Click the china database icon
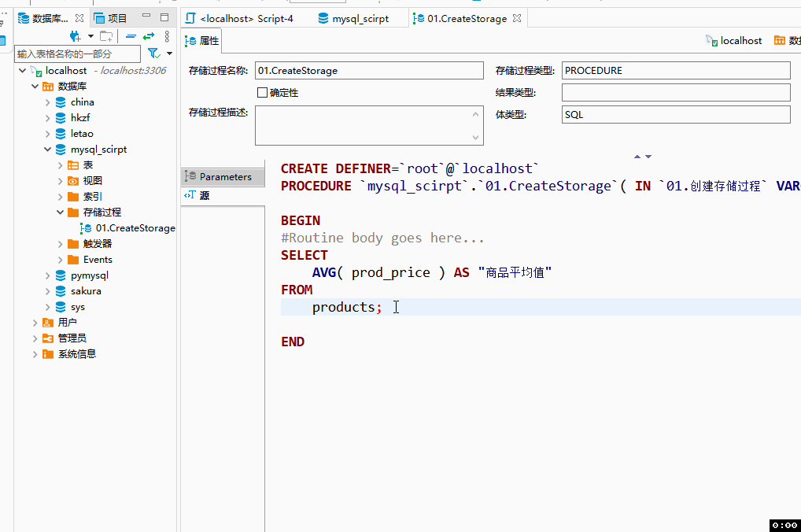 61,102
